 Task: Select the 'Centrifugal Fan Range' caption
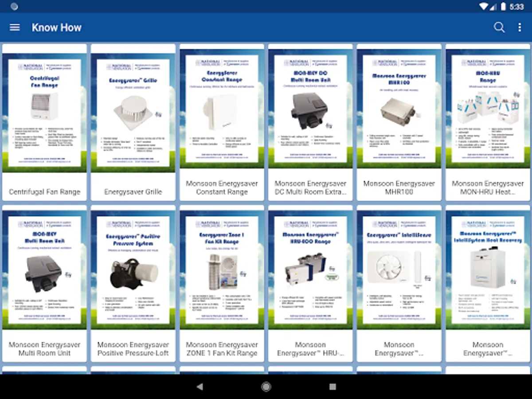pyautogui.click(x=45, y=192)
